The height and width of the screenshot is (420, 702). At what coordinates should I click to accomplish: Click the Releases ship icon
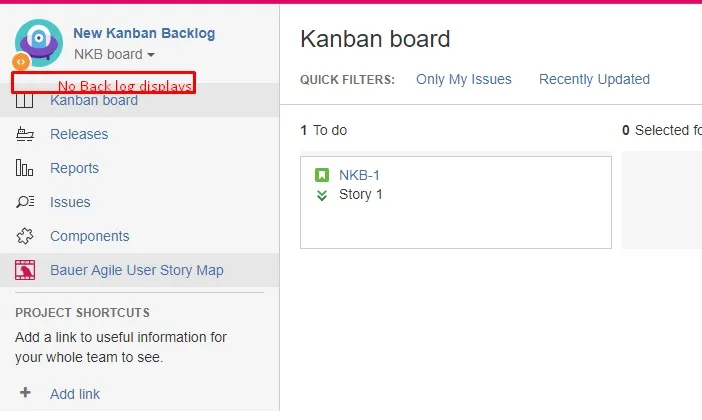click(x=26, y=135)
